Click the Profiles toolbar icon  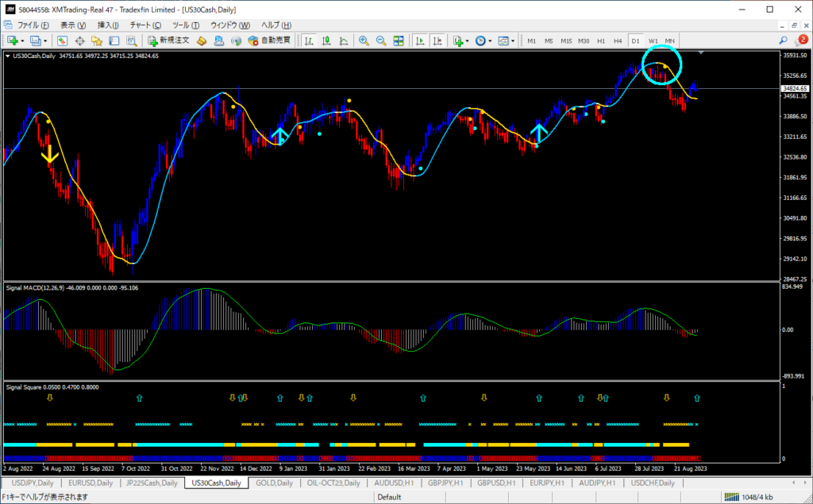pyautogui.click(x=35, y=41)
